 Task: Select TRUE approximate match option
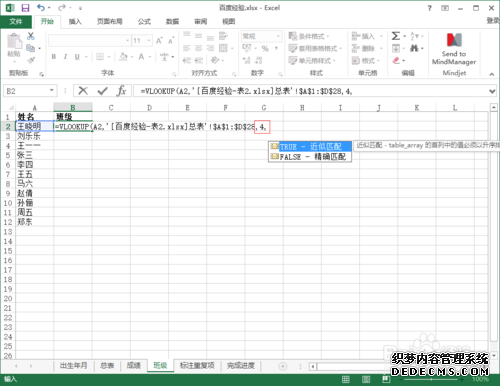pos(310,146)
